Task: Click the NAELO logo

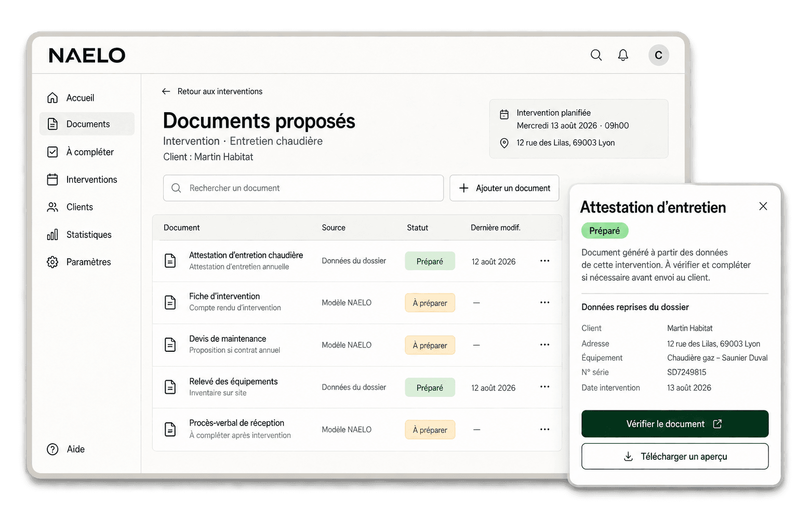Action: [x=87, y=56]
